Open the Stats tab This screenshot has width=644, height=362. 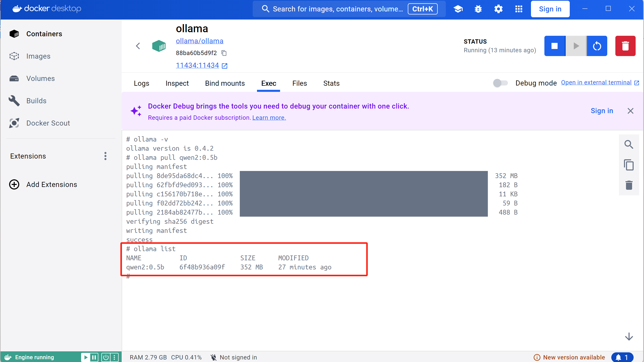point(331,83)
